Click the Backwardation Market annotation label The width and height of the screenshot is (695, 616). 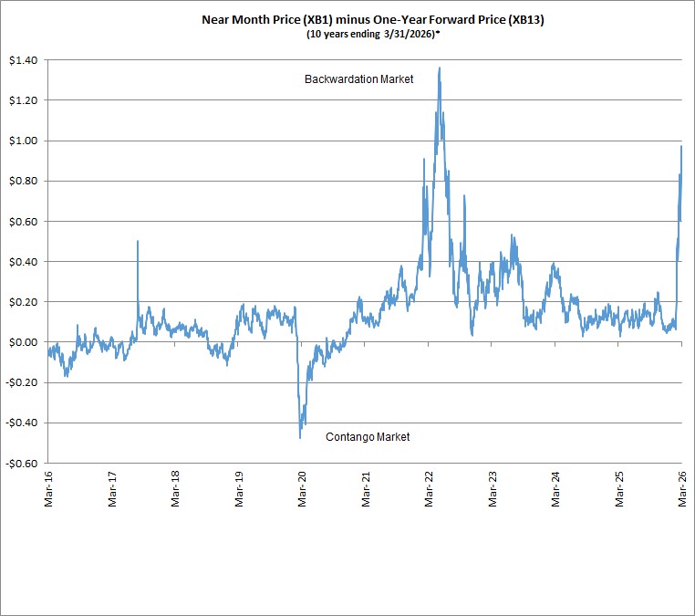tap(359, 79)
